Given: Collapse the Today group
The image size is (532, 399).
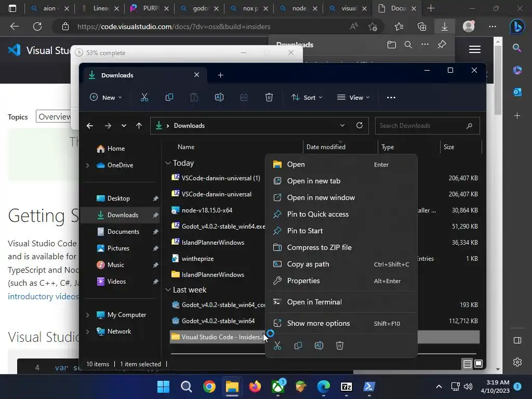Looking at the screenshot, I should (x=168, y=163).
